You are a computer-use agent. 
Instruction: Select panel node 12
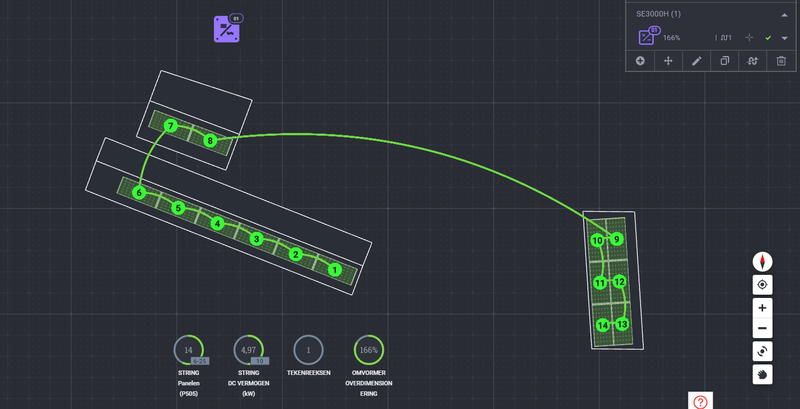pos(619,281)
